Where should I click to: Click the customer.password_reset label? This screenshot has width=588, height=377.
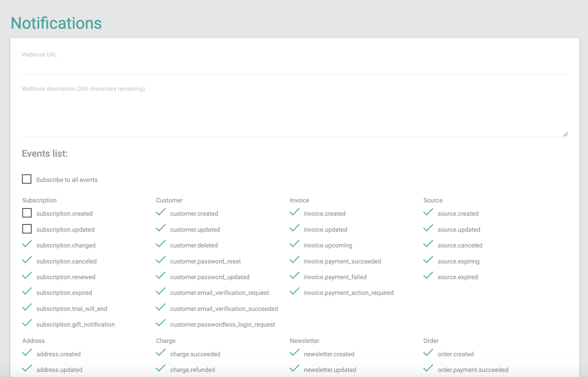pos(205,261)
